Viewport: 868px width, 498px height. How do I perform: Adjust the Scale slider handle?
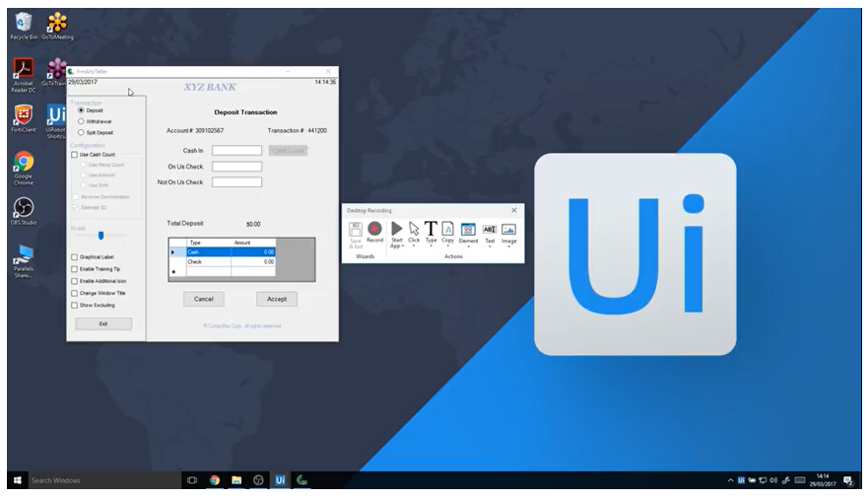click(x=100, y=236)
